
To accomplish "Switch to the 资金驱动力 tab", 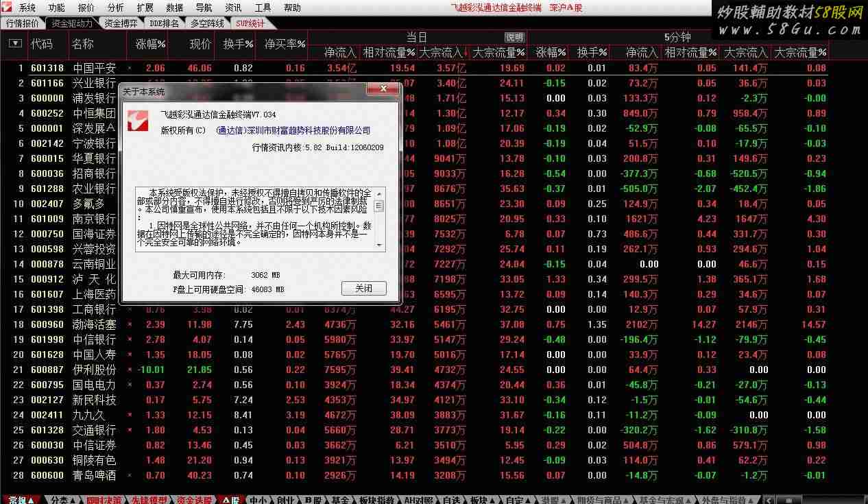I will point(71,23).
